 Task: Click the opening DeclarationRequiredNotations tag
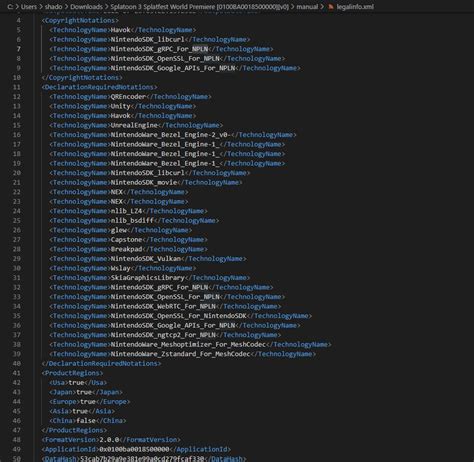coord(99,87)
